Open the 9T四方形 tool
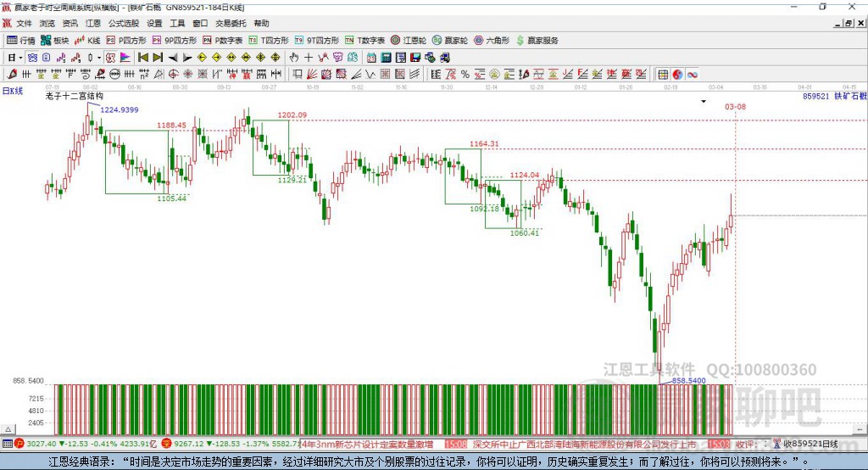 tap(317, 41)
